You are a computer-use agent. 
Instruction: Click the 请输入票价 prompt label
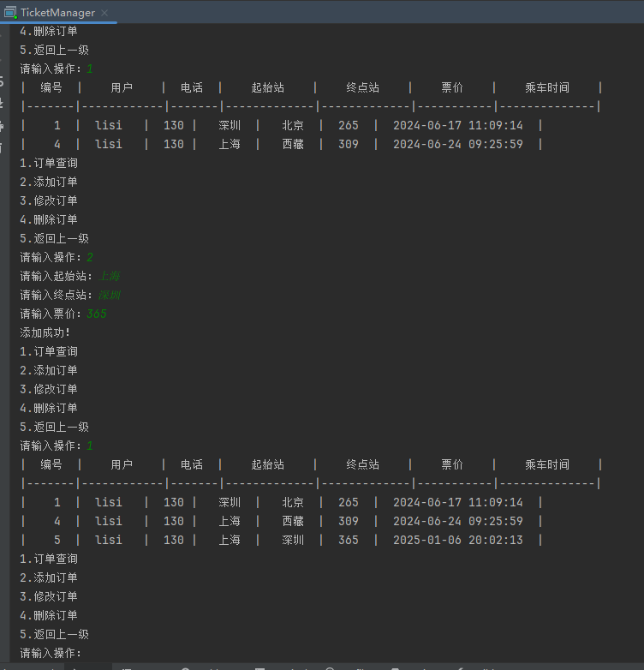point(51,314)
